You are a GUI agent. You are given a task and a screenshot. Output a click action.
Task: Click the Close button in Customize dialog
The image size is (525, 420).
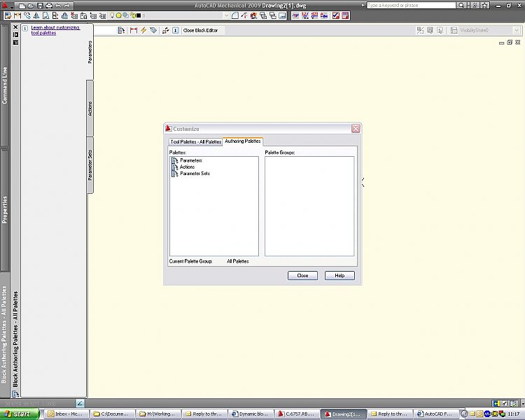pyautogui.click(x=302, y=276)
